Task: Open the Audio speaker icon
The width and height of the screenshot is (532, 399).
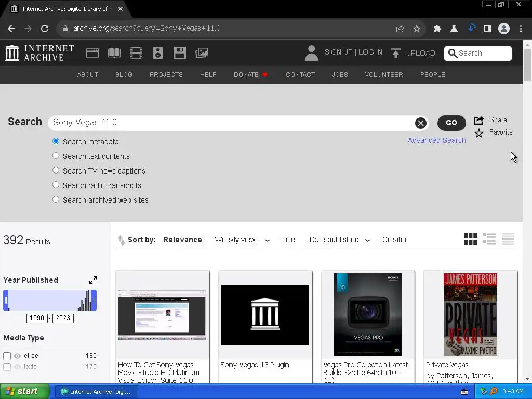Action: [158, 53]
